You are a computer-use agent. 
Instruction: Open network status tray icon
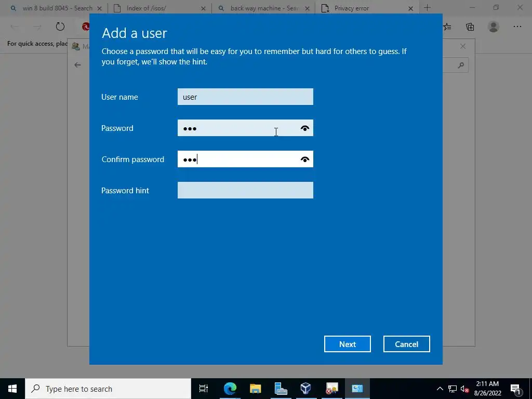click(453, 389)
